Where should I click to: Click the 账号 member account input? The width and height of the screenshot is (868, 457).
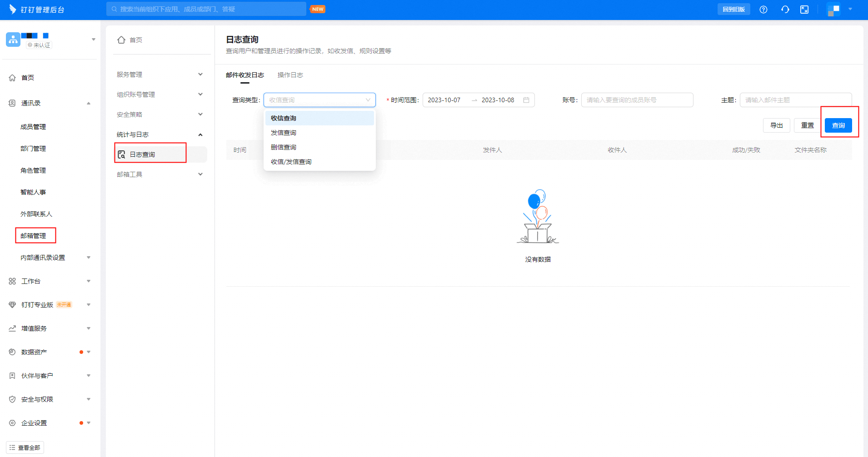click(x=637, y=100)
